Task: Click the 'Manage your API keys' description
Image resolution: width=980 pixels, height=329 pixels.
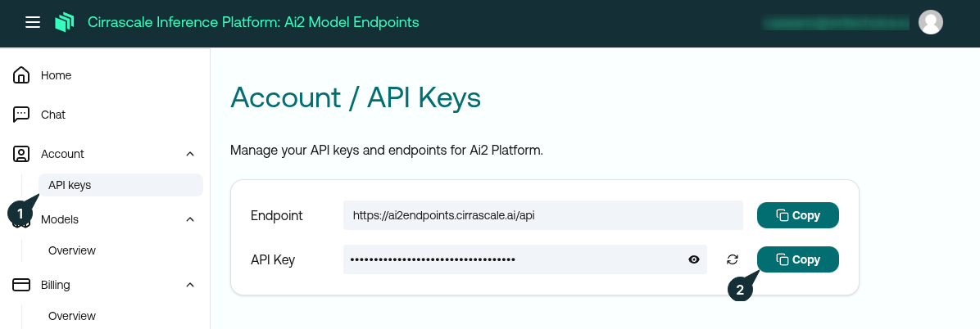Action: tap(386, 151)
